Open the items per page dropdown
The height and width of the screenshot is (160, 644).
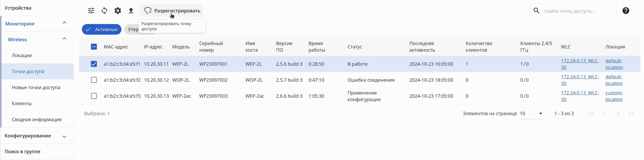(531, 113)
